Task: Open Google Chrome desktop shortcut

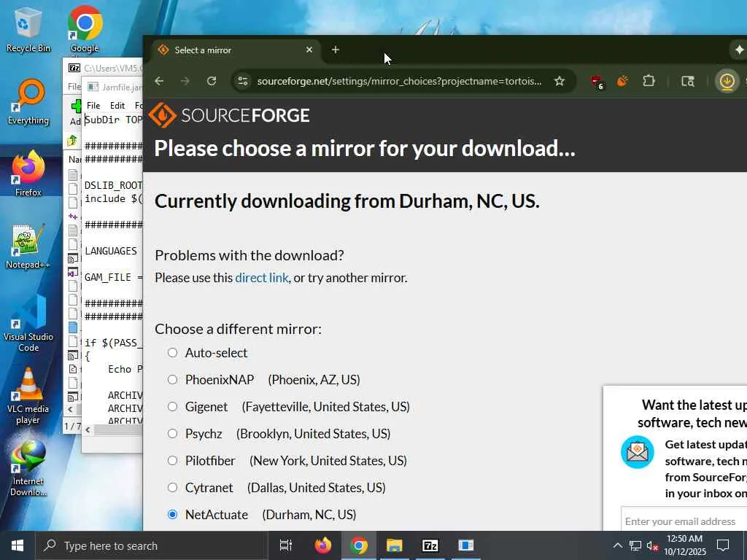Action: 85,29
